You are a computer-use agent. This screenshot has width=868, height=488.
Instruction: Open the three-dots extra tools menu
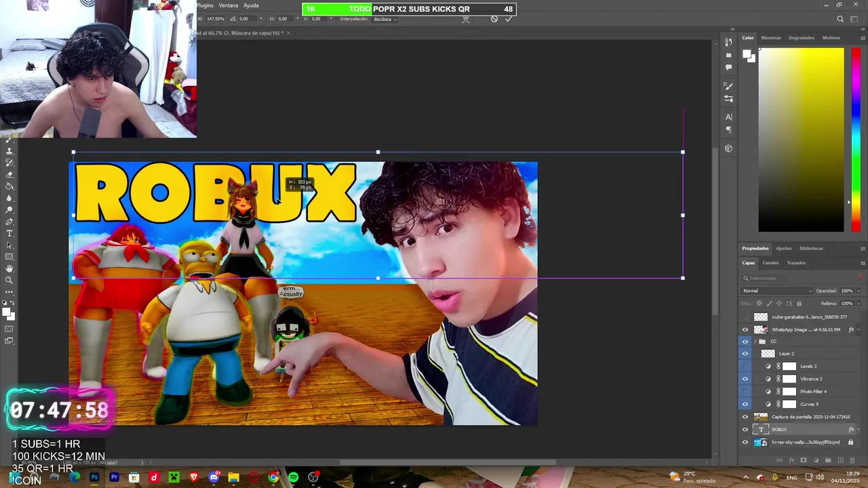pos(9,292)
